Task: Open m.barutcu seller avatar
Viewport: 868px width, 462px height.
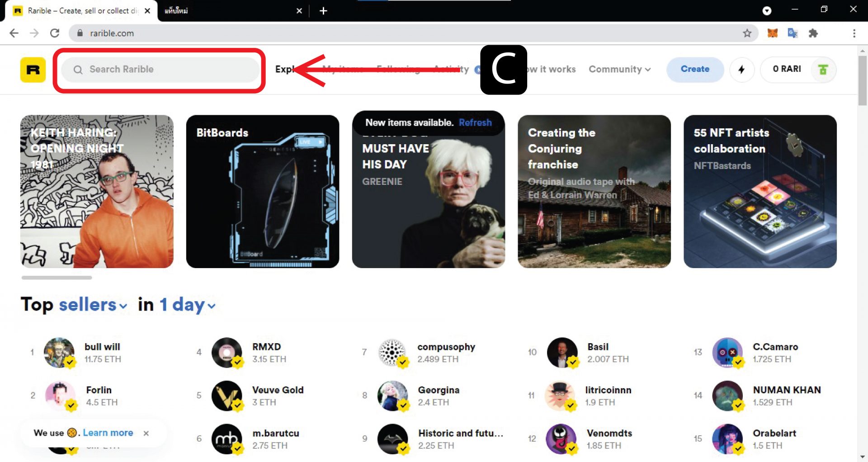Action: (227, 439)
